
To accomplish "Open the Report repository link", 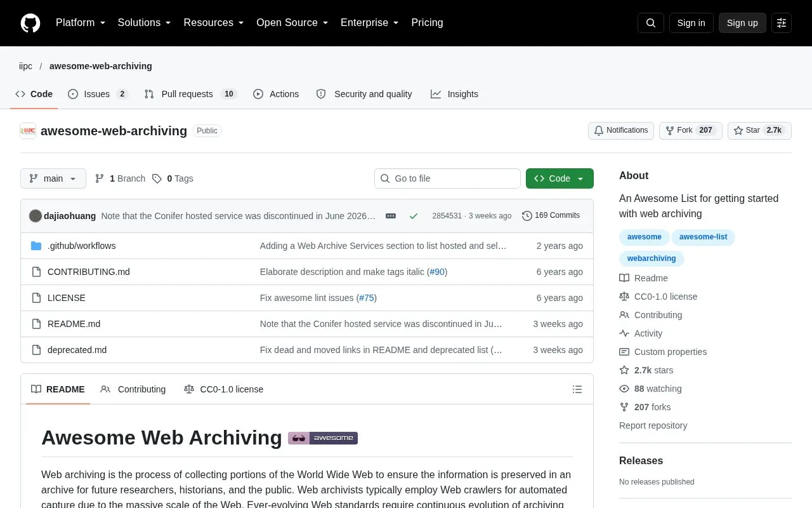I will pos(653,425).
